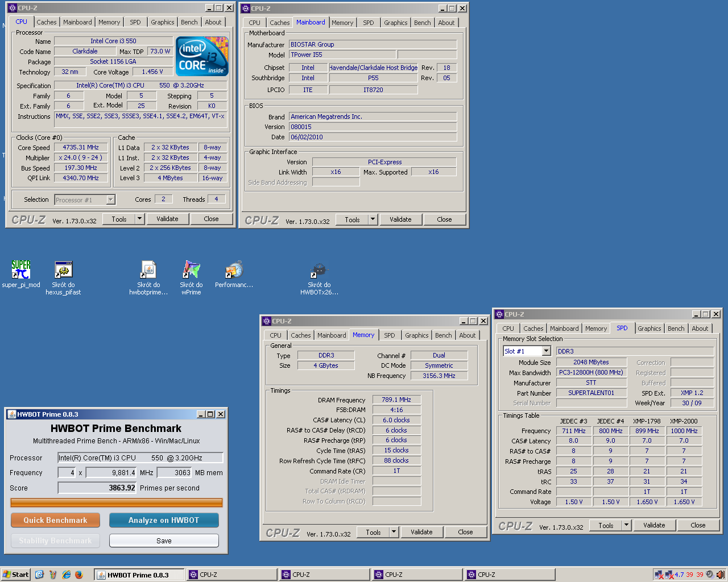
Task: Click the Multiplier value x 24.0 ( 9 - 24 )
Action: [x=81, y=157]
